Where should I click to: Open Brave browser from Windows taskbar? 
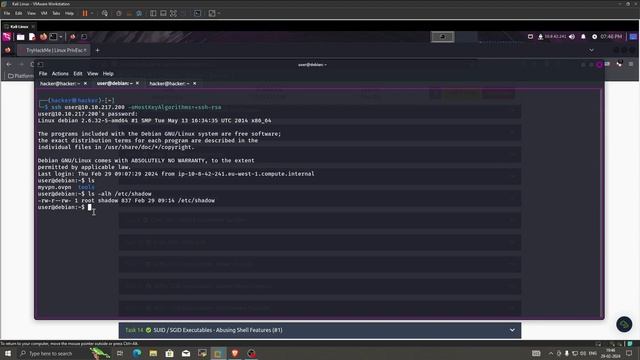[235, 353]
